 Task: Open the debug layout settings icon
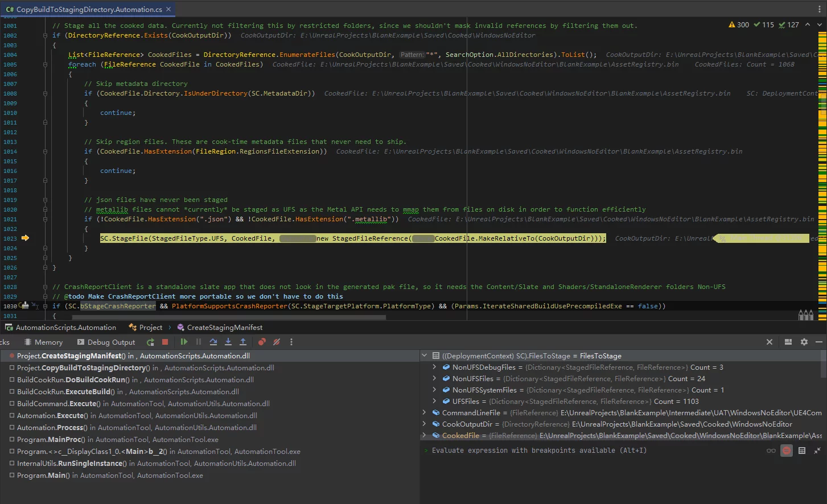[x=788, y=342]
